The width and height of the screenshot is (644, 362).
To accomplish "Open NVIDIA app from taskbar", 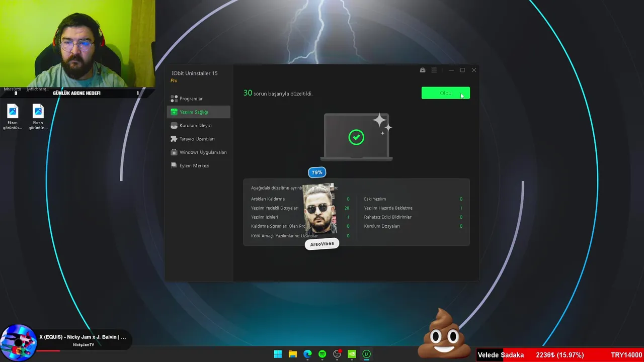I will tap(352, 354).
